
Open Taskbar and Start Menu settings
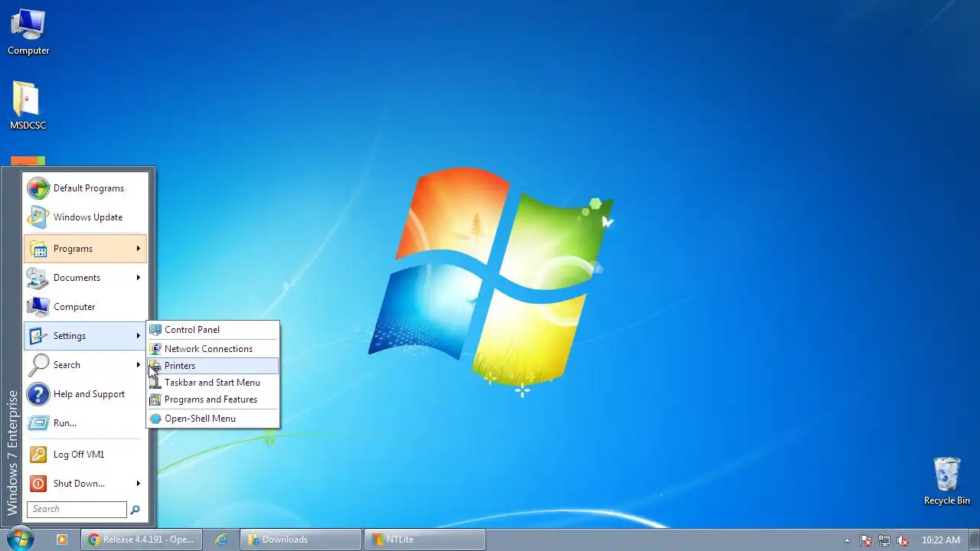point(213,383)
